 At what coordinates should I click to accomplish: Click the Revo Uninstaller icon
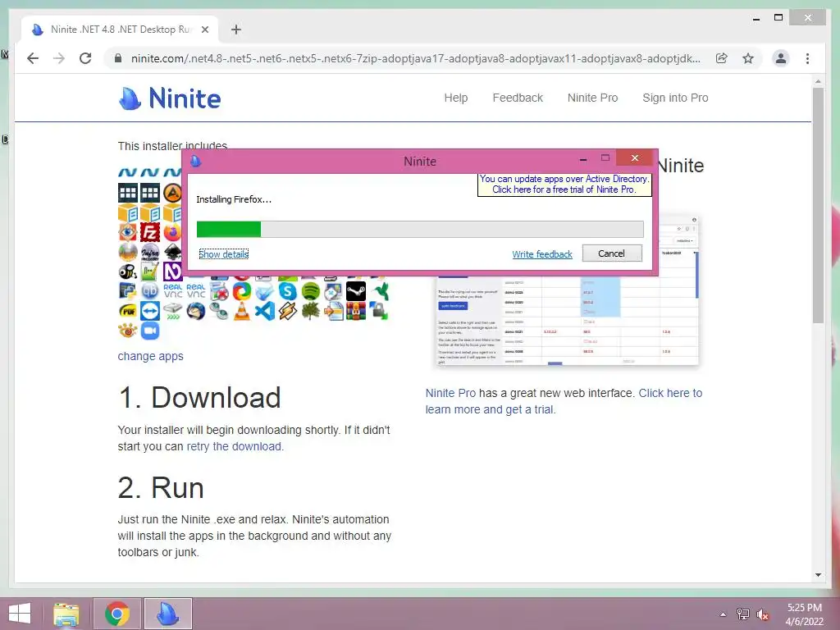(x=218, y=291)
